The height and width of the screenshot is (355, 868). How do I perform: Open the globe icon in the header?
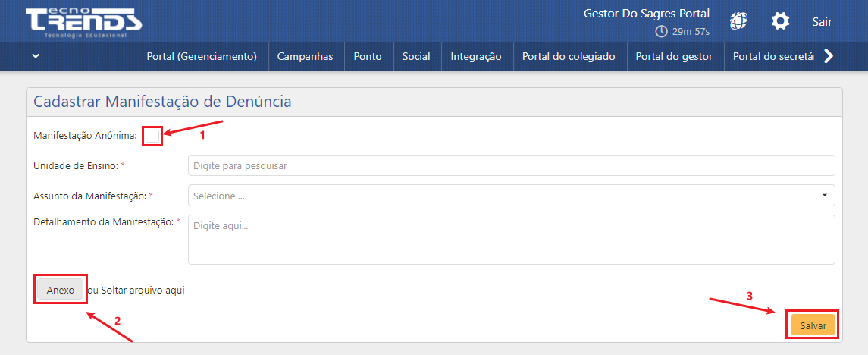click(738, 21)
